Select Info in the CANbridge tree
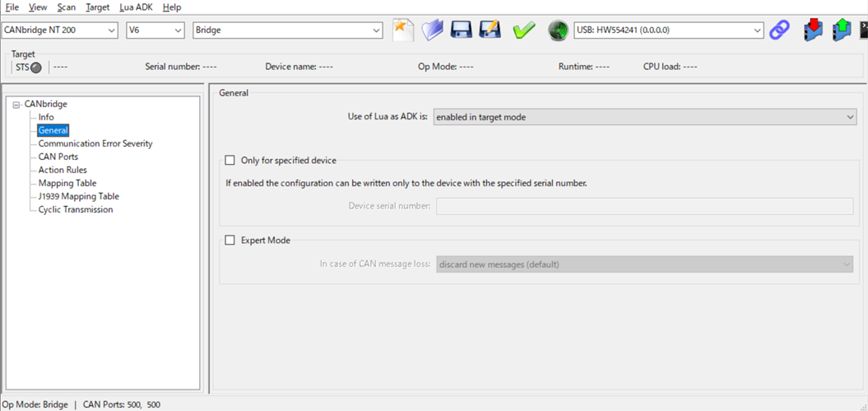 click(46, 117)
